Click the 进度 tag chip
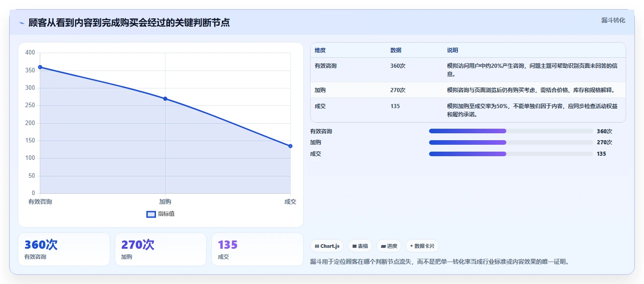 click(x=389, y=246)
